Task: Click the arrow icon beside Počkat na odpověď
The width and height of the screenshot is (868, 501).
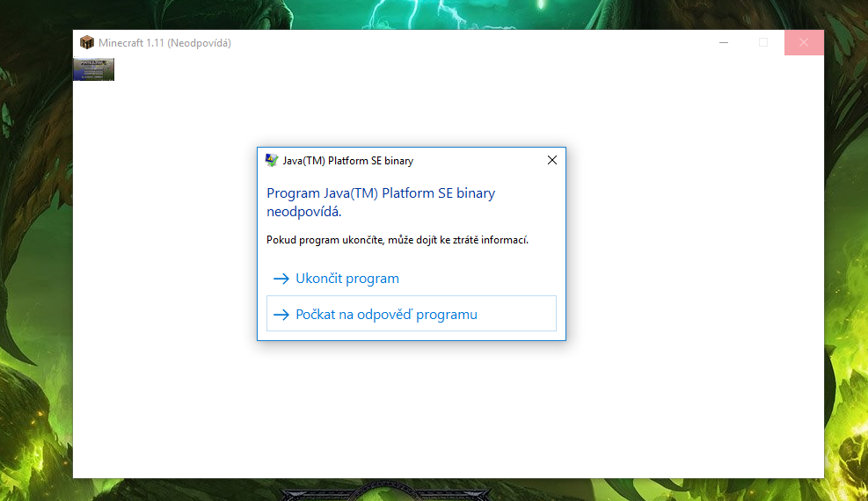Action: coord(281,315)
